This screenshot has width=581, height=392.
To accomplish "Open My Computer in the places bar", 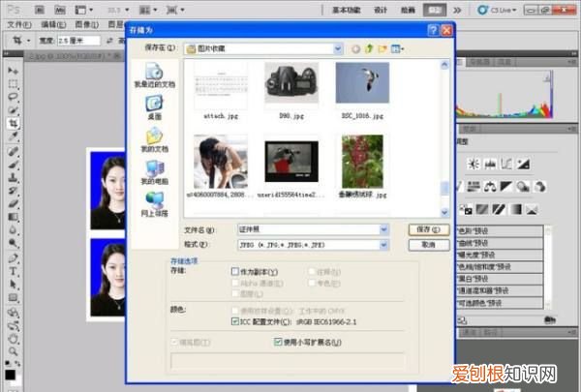I will point(155,172).
